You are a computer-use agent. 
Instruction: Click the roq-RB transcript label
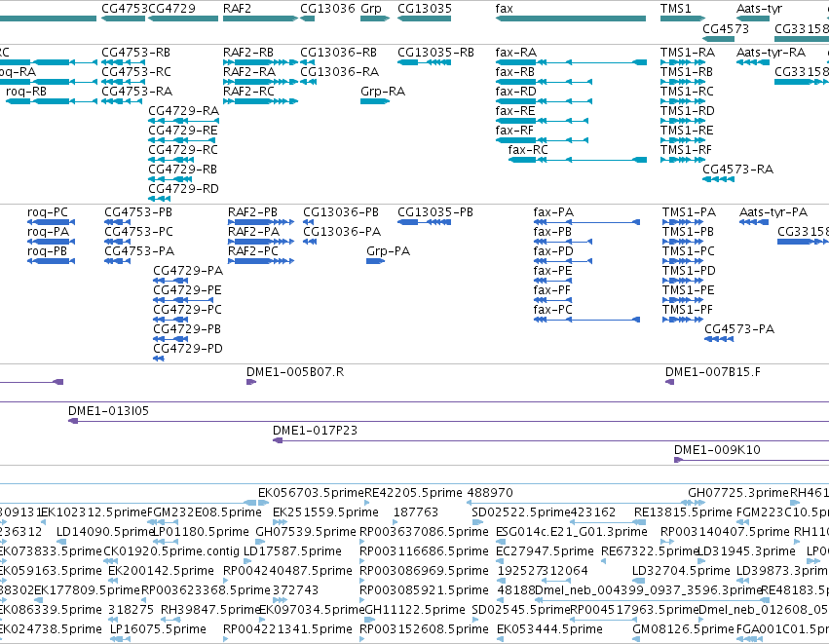26,92
